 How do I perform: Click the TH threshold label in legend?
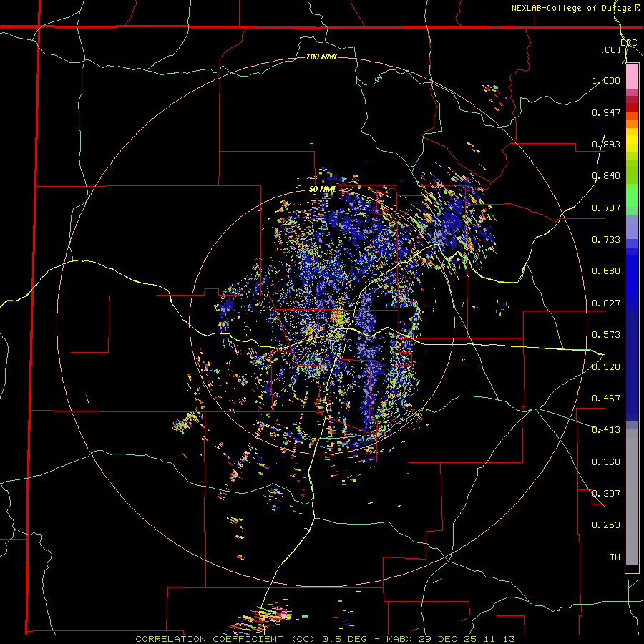(615, 557)
